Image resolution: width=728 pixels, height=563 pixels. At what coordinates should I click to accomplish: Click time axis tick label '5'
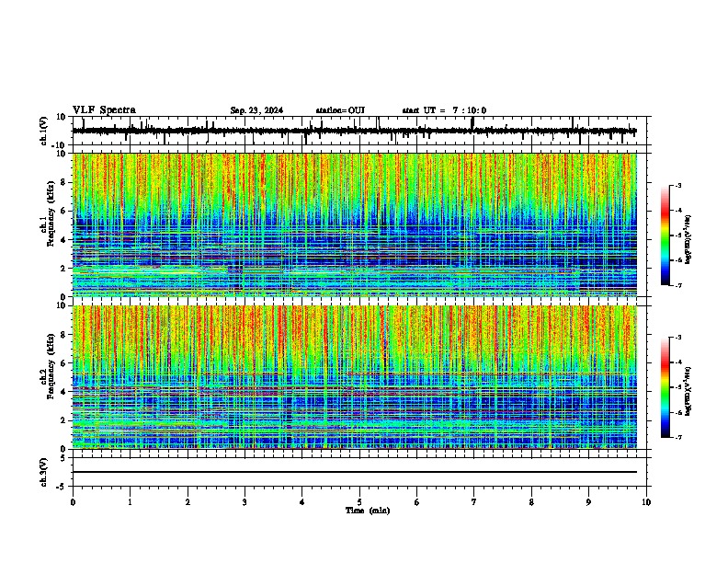pos(359,502)
